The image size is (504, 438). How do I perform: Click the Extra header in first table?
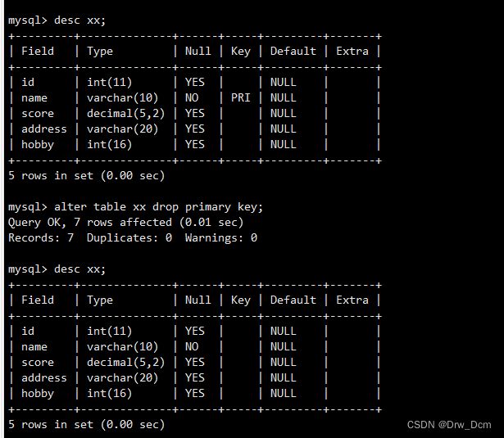point(352,51)
